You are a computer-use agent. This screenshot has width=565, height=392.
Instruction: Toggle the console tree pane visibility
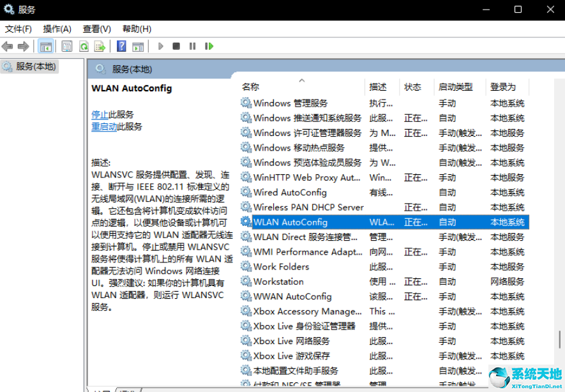point(47,45)
